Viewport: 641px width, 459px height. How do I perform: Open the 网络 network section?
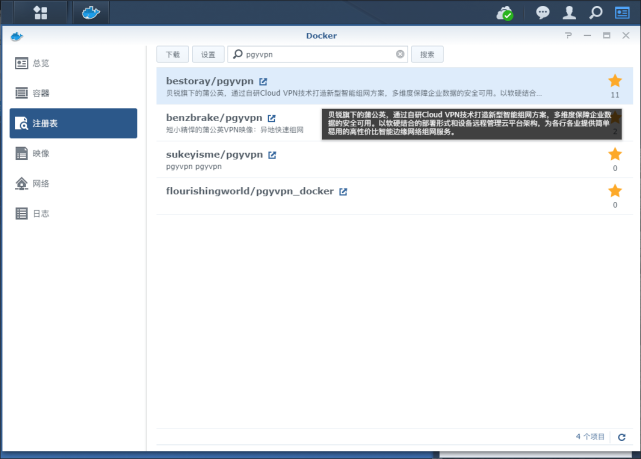(73, 184)
